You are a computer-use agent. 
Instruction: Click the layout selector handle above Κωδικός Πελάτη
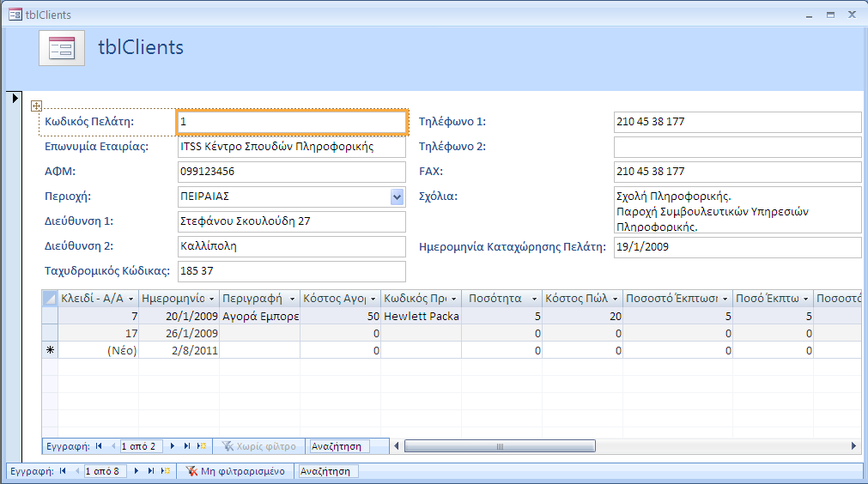37,106
